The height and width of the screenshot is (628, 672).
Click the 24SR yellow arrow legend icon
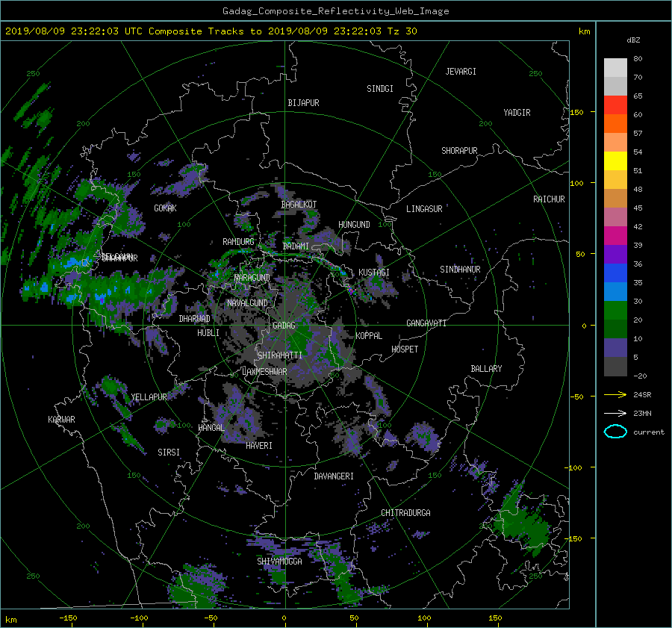pos(615,394)
